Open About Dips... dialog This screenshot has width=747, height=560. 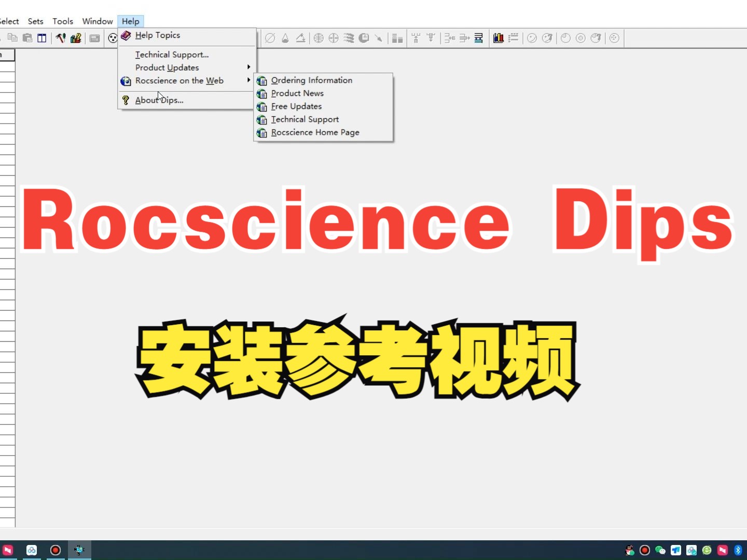187,100
